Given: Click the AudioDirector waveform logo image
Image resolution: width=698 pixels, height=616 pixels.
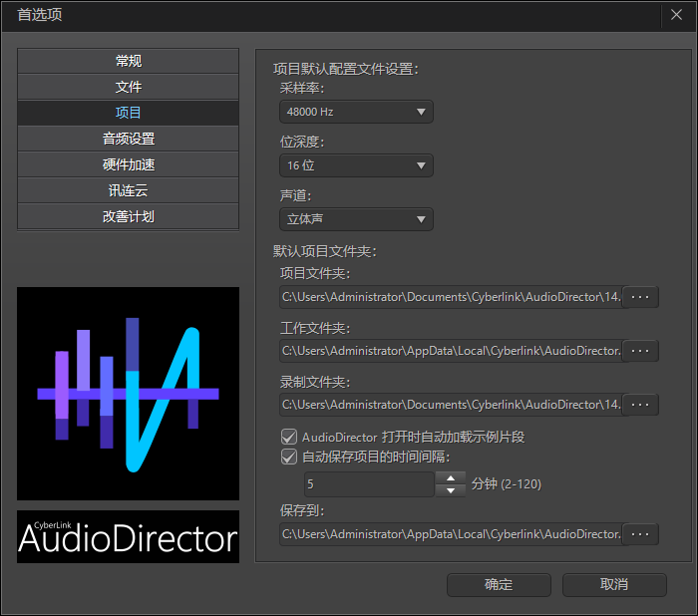Looking at the screenshot, I should [128, 394].
